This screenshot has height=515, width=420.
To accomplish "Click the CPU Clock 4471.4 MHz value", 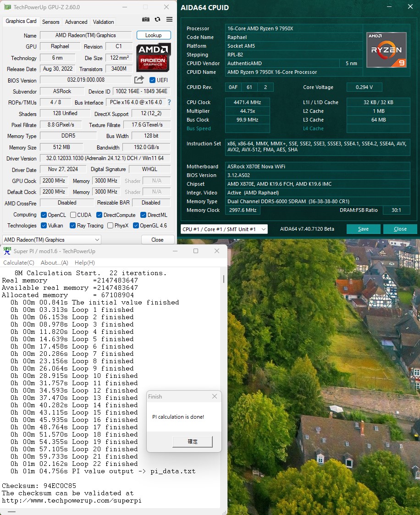I will (x=247, y=102).
